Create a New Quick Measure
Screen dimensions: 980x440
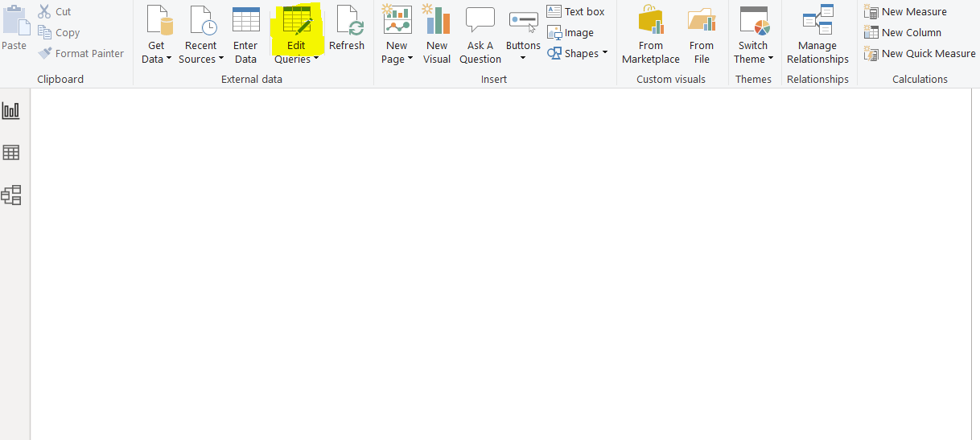coord(920,53)
